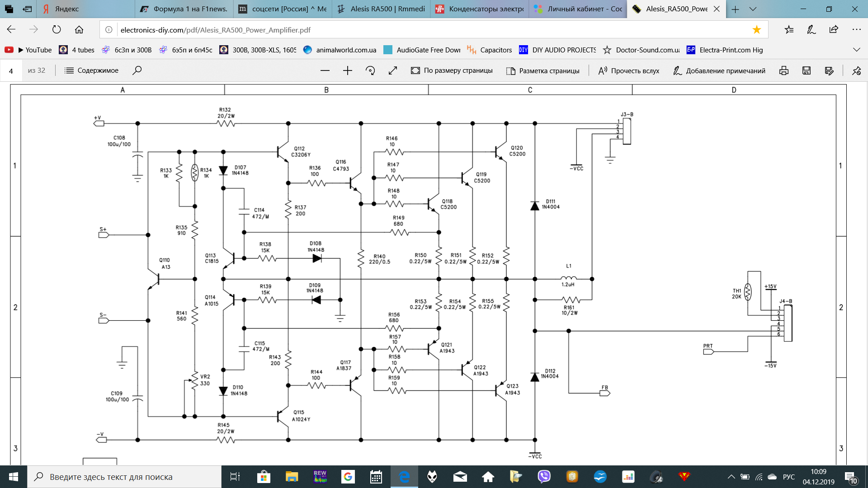Switch to Alesis RA500 | Rmmedia tab
This screenshot has width=868, height=488.
pos(382,9)
